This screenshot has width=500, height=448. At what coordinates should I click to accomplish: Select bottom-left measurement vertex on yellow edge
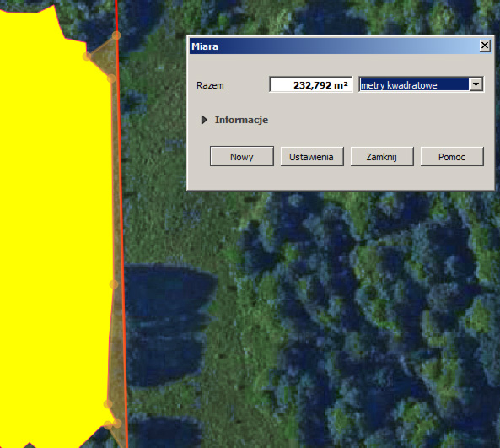point(108,424)
